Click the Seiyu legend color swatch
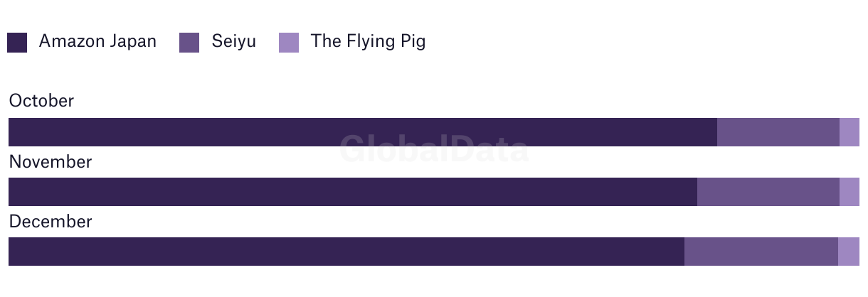 [189, 43]
